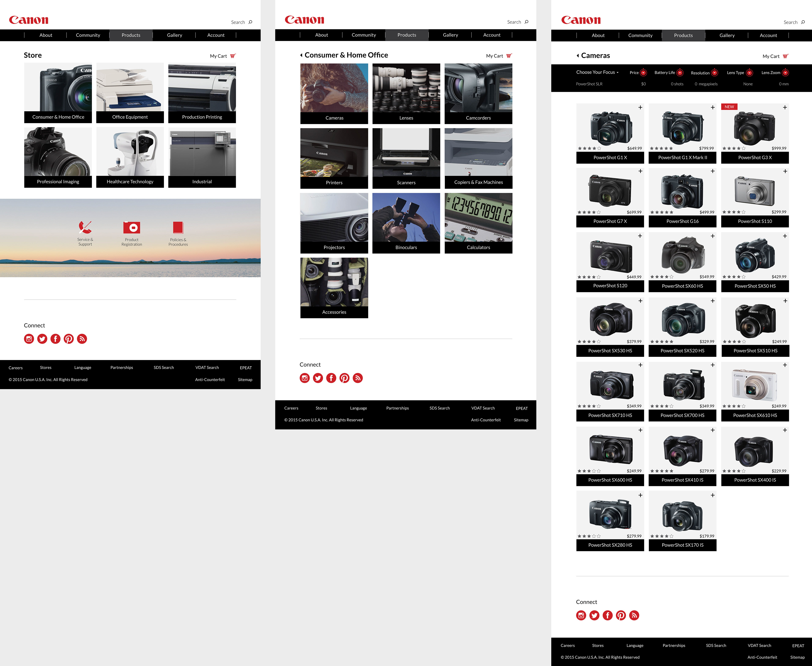Click plus icon on PowerShot G3 X card

(785, 107)
